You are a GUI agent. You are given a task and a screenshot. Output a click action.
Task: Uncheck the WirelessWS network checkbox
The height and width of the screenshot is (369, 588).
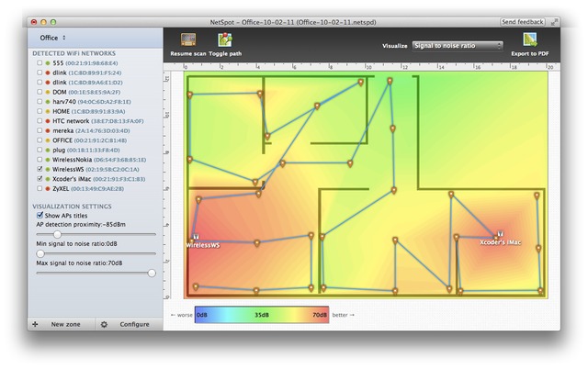point(39,170)
